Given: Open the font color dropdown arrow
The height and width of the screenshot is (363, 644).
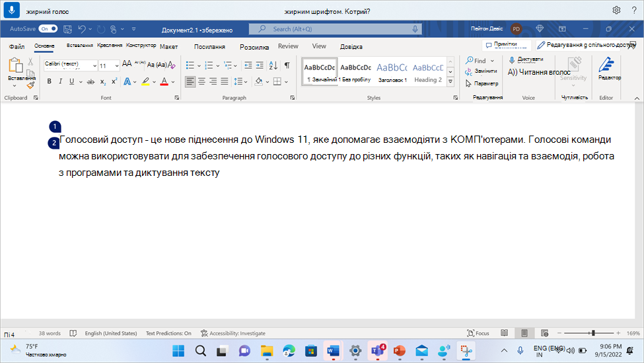Looking at the screenshot, I should [x=173, y=82].
